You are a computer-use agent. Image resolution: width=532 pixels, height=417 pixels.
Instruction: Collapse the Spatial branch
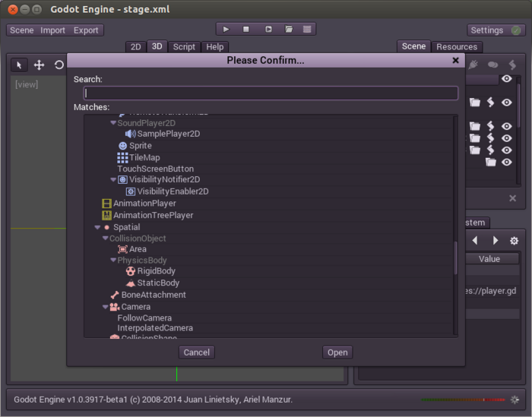coord(97,227)
